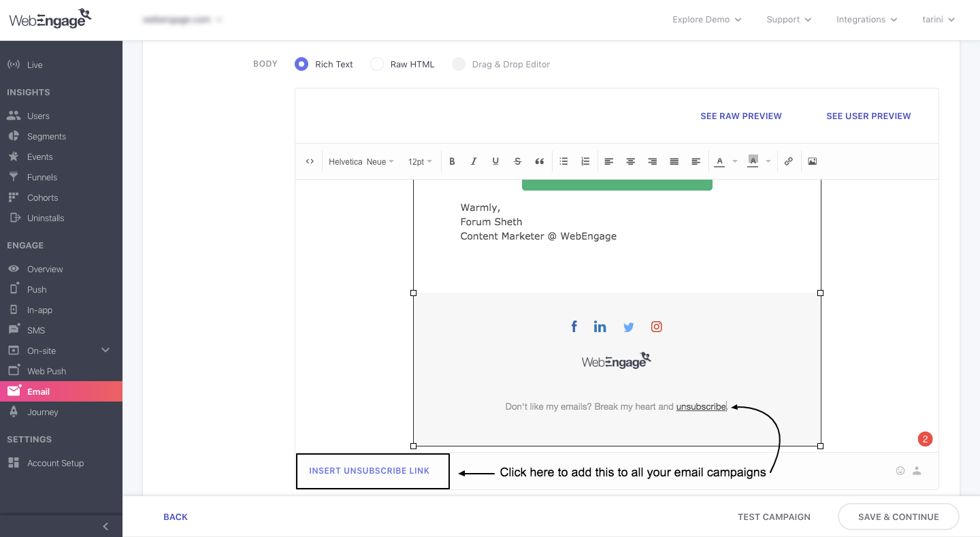Expand the On-site submenu chevron
Screen dimensions: 980x537
105,350
